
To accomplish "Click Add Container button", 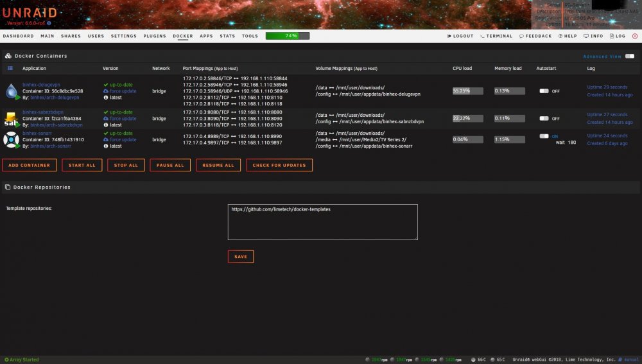I will point(29,165).
